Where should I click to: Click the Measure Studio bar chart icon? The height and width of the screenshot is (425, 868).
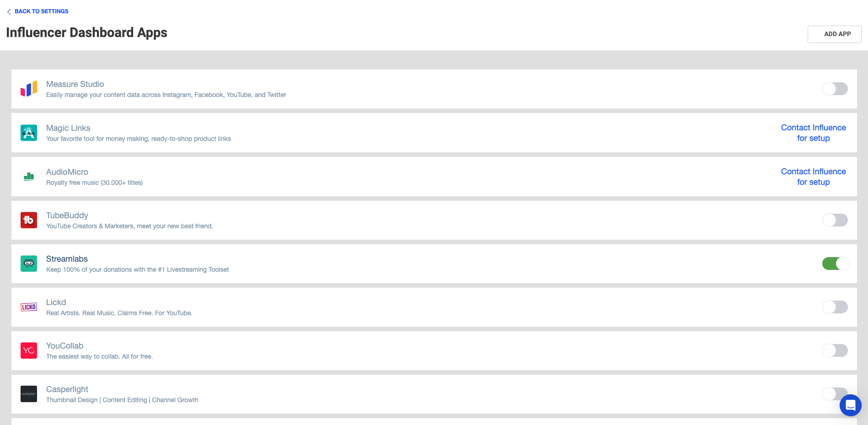tap(29, 89)
